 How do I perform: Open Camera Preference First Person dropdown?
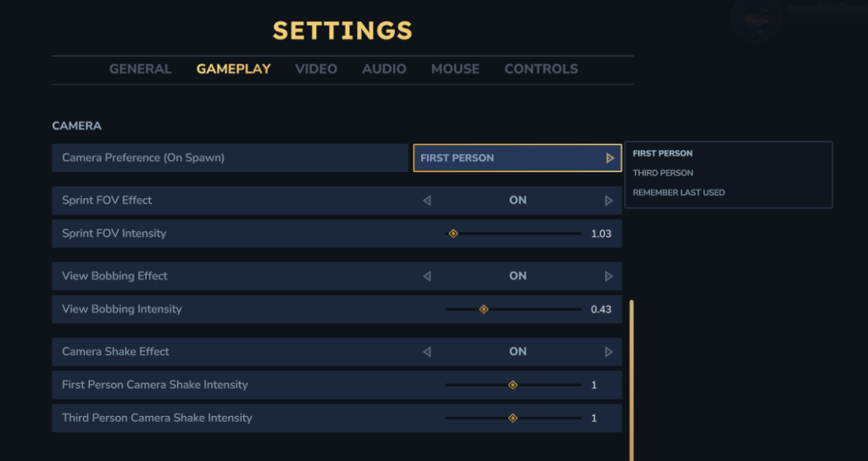point(509,158)
